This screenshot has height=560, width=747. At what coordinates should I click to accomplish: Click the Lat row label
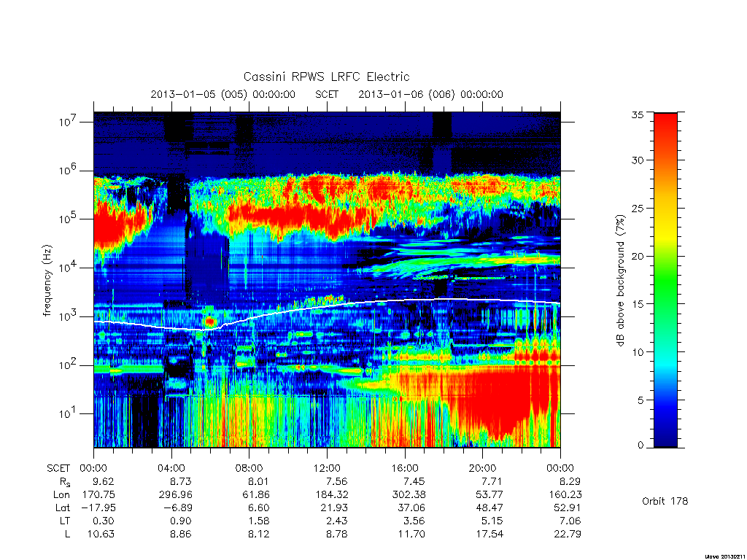63,507
